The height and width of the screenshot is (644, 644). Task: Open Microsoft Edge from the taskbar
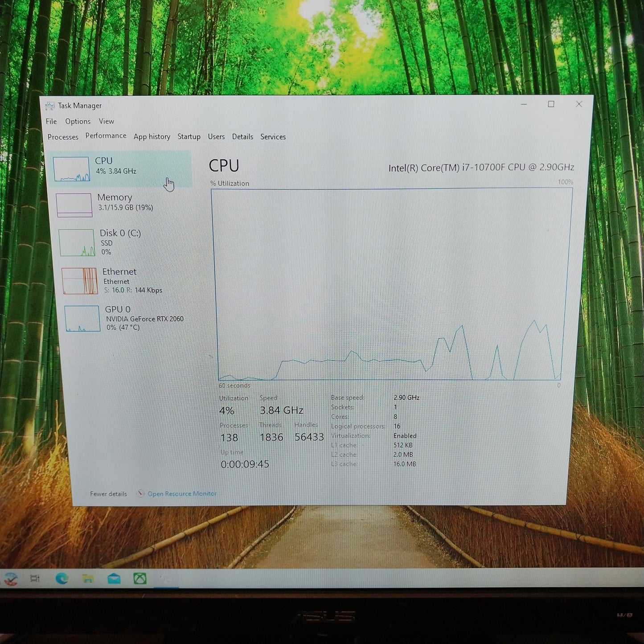(62, 578)
